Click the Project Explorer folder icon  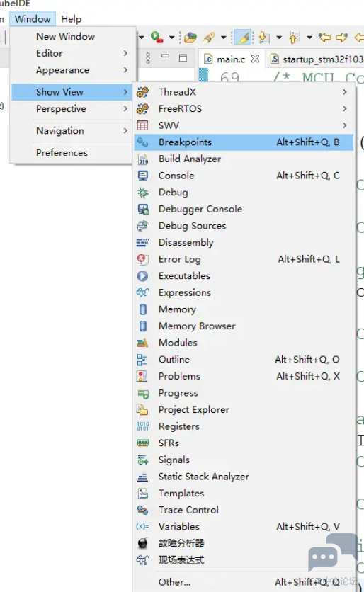pos(142,409)
